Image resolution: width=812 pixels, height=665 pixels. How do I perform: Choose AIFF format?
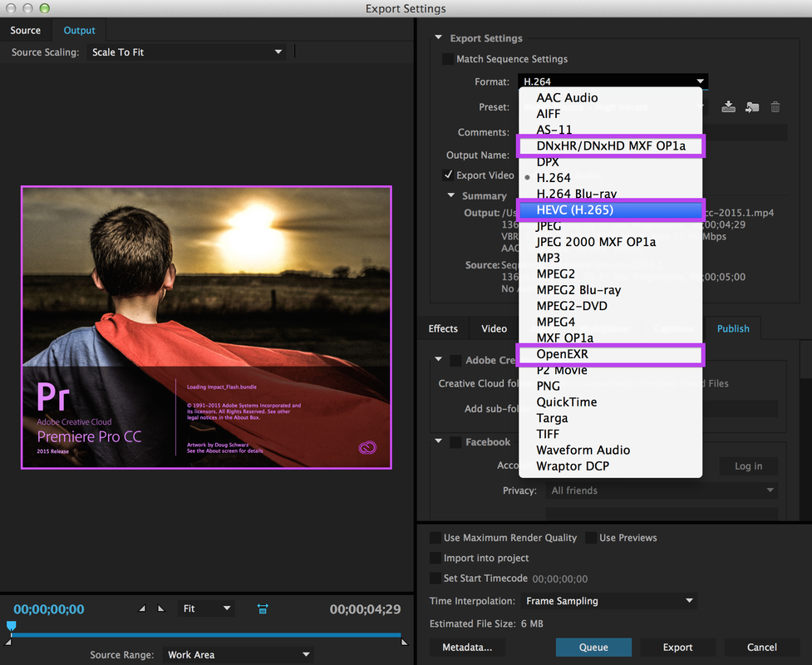611,113
